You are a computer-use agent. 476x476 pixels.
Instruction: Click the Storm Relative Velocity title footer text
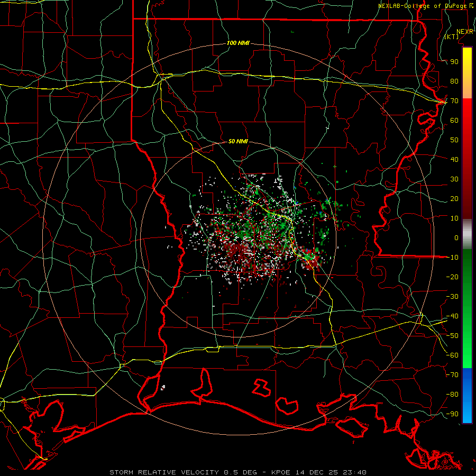coord(238,472)
